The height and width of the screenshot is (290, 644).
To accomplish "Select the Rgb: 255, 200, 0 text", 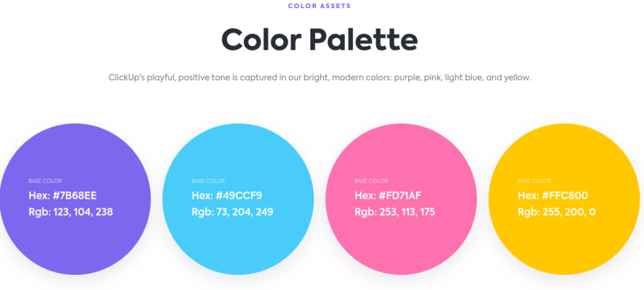I will click(x=556, y=212).
